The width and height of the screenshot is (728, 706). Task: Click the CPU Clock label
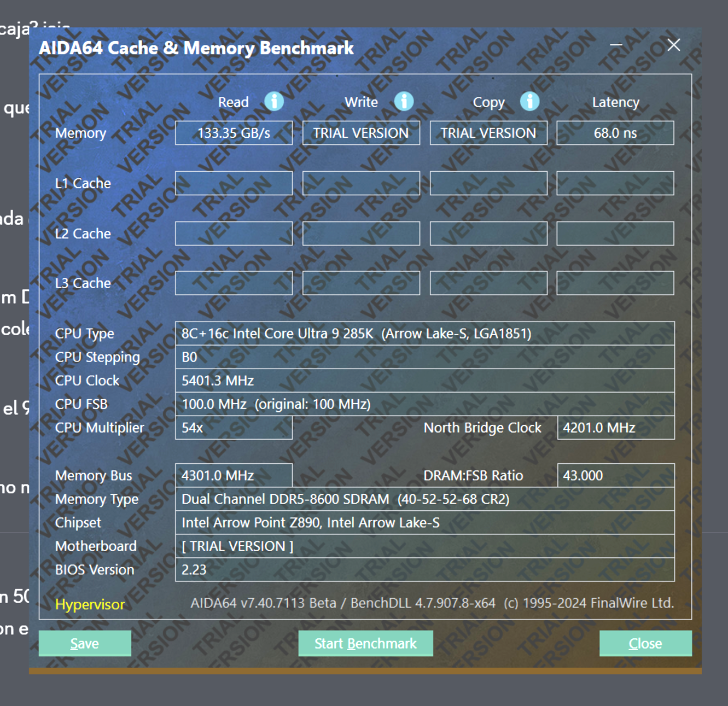(x=87, y=381)
